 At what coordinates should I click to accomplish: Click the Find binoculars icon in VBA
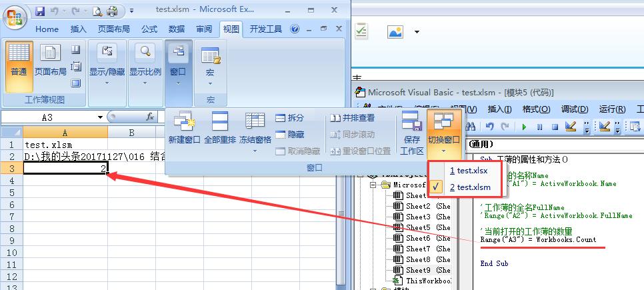[471, 127]
